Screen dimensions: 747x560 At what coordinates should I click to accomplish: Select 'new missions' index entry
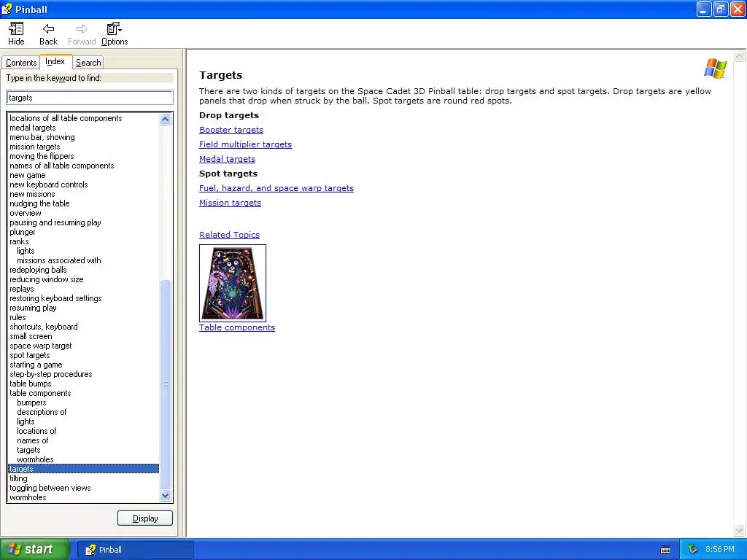(x=32, y=194)
